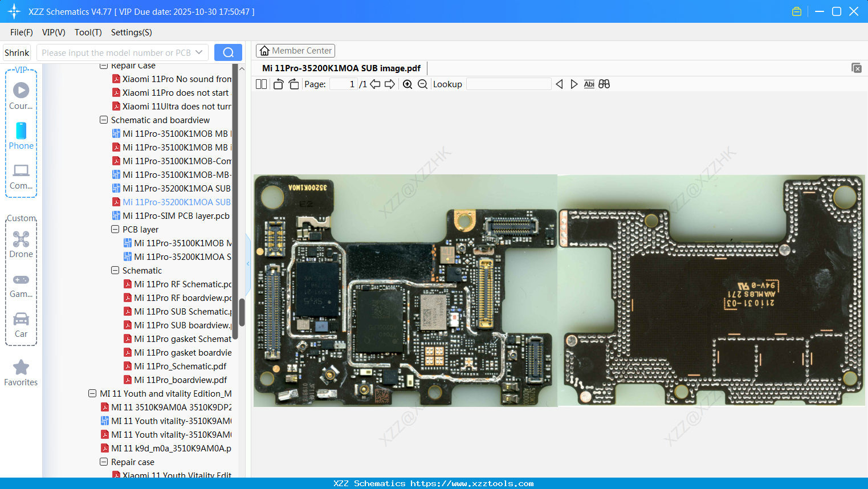Open the Settings(S) menu

(131, 32)
